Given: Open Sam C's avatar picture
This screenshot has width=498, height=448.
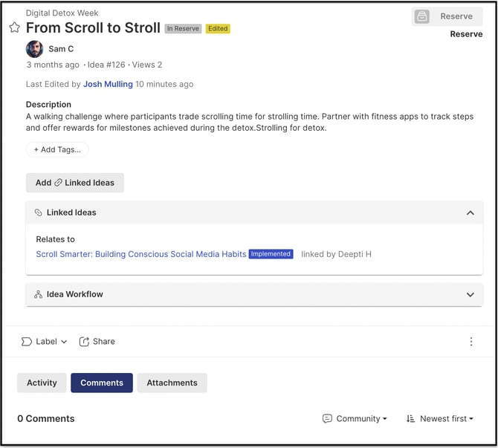Looking at the screenshot, I should click(x=34, y=49).
